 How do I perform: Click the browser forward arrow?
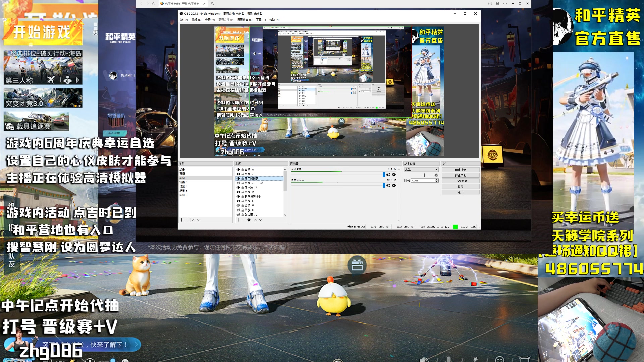coord(147,4)
